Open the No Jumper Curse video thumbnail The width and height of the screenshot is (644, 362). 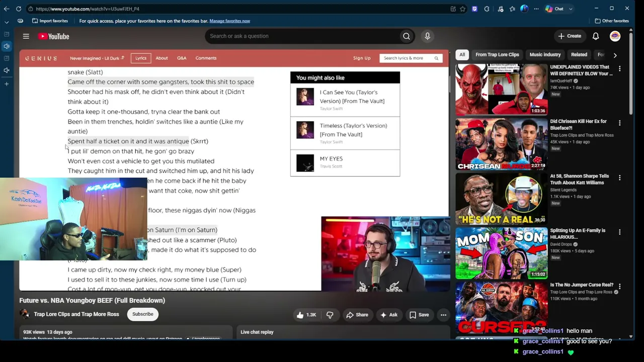pos(501,307)
